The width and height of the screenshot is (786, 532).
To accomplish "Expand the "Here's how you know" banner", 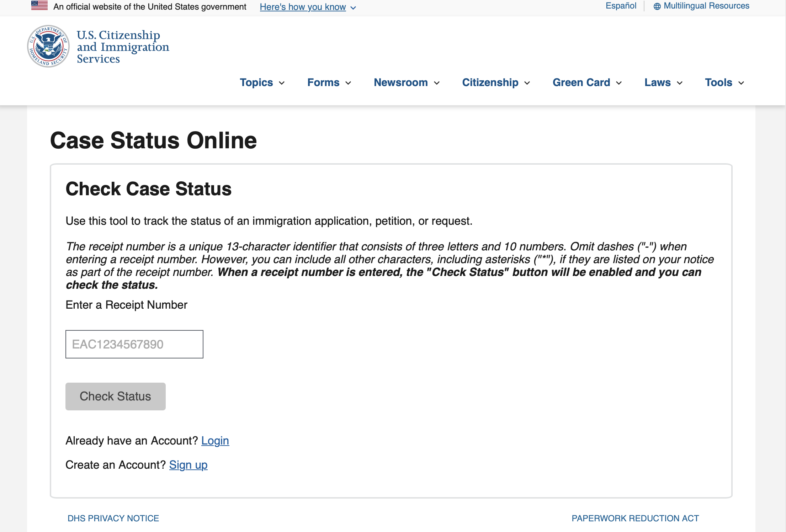I will coord(308,7).
